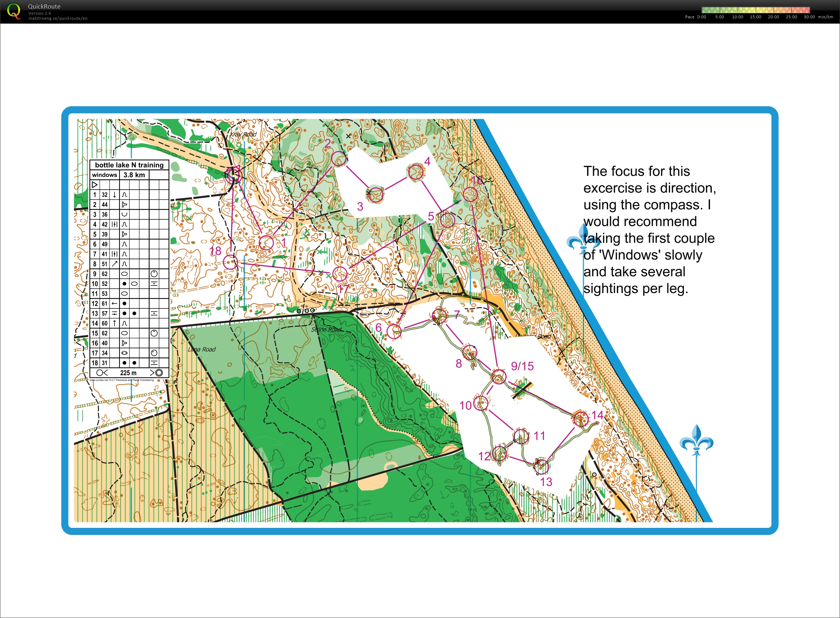Select control circle 7 on the map
This screenshot has height=618, width=840.
tap(440, 316)
